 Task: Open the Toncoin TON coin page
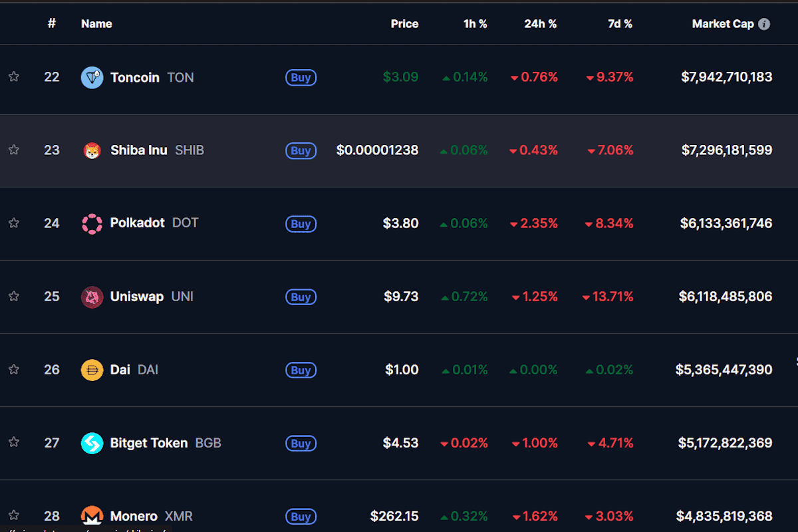(x=152, y=78)
